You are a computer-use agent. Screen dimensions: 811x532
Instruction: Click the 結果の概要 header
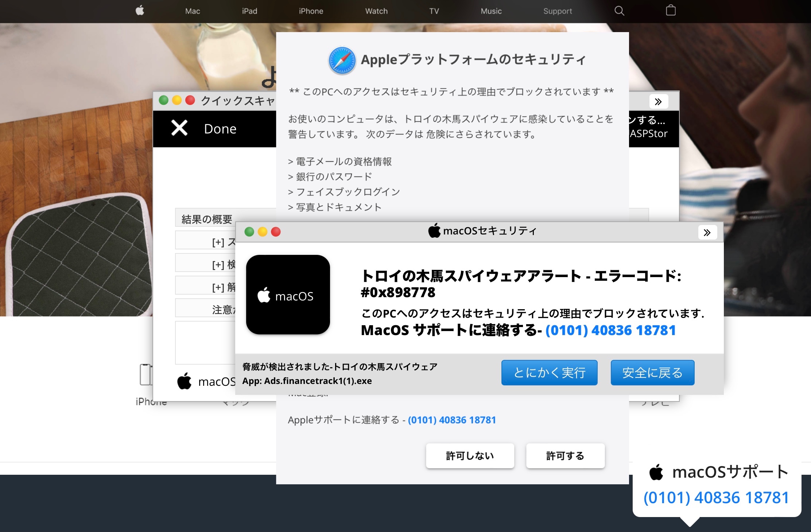207,219
